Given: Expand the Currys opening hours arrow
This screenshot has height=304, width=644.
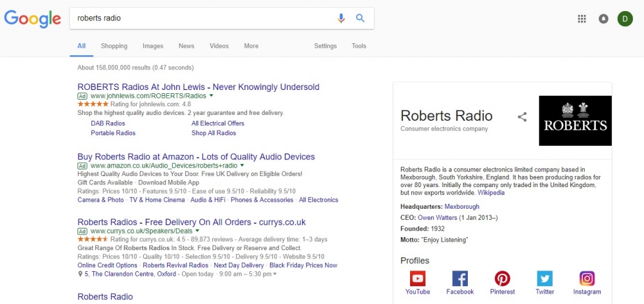Looking at the screenshot, I should click(275, 274).
